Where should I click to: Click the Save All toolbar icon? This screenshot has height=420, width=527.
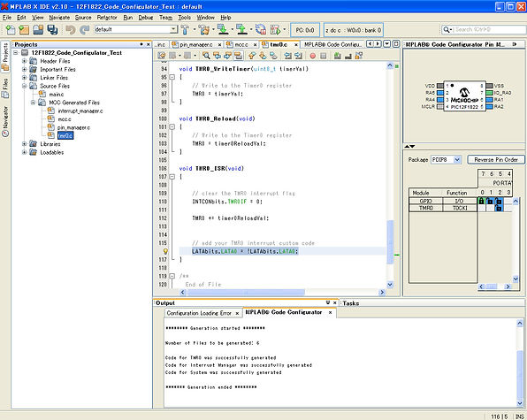52,30
